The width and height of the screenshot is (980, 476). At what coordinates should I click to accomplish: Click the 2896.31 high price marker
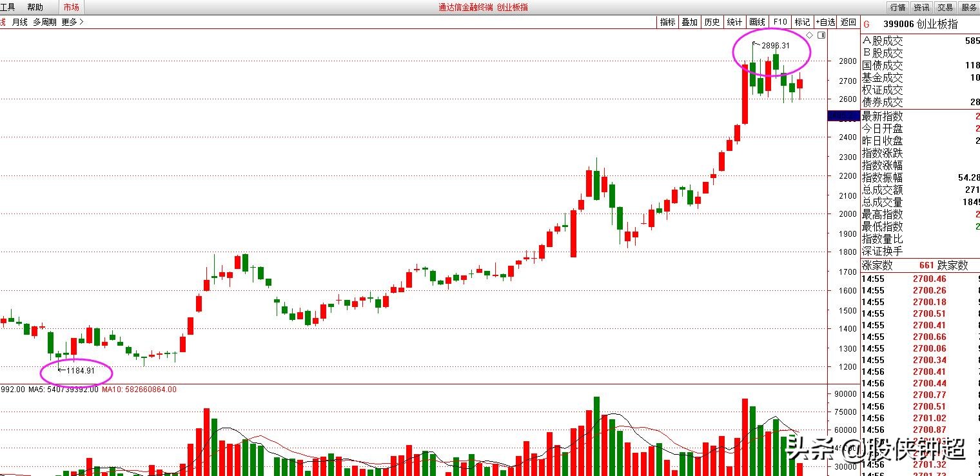775,46
